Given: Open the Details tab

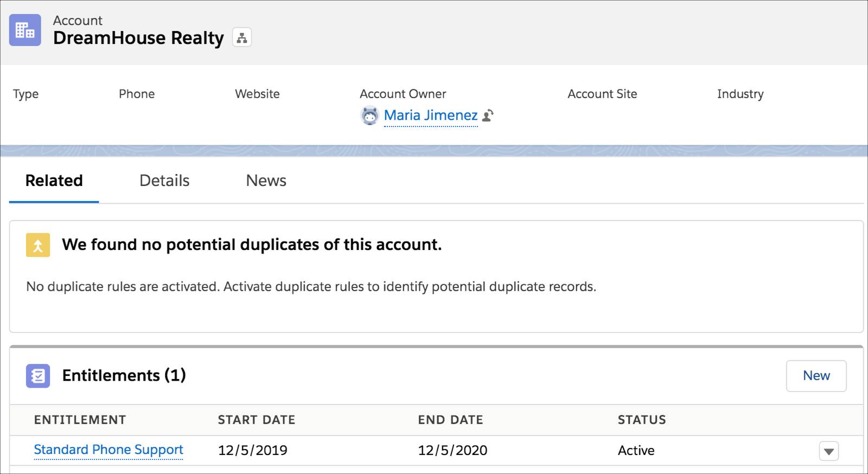Looking at the screenshot, I should (164, 181).
